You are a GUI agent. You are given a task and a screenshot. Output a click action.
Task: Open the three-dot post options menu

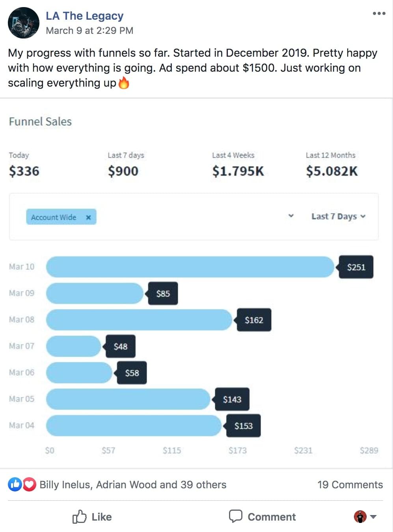[379, 13]
